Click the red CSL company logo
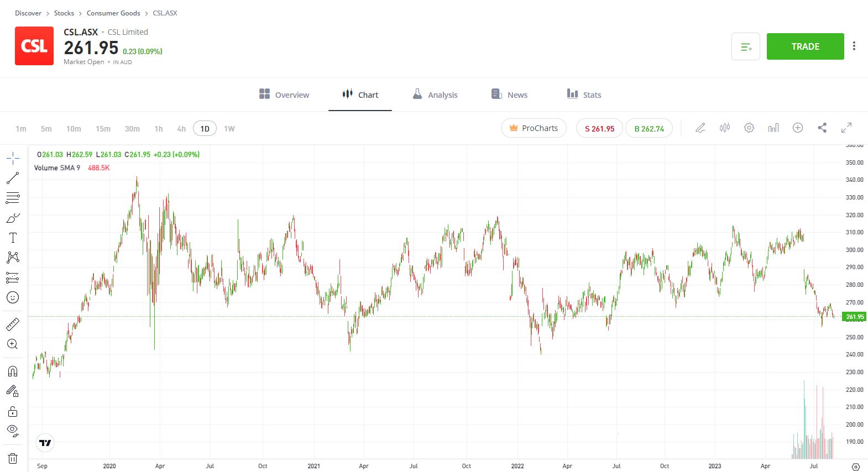The width and height of the screenshot is (868, 472). [34, 46]
